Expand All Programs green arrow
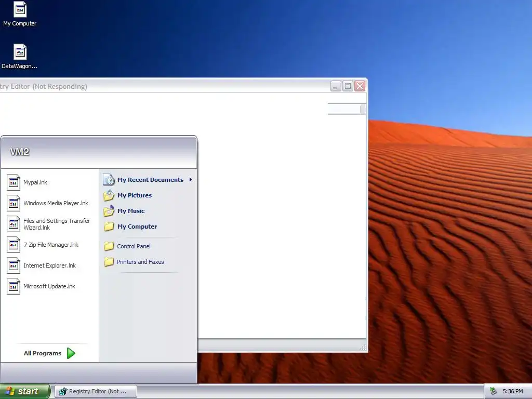Image resolution: width=532 pixels, height=399 pixels. (71, 353)
